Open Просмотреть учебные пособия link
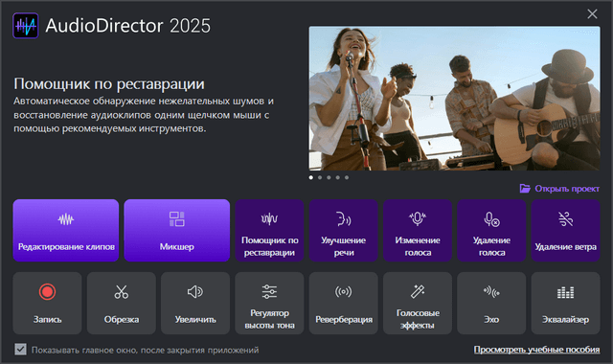This screenshot has height=364, width=613. [x=536, y=349]
